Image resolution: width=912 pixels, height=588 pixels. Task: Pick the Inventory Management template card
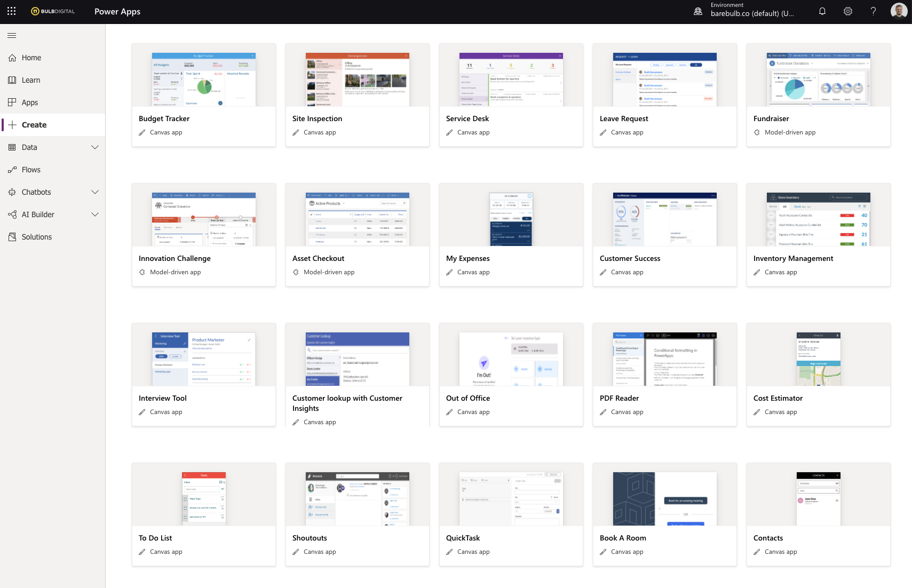click(x=818, y=235)
